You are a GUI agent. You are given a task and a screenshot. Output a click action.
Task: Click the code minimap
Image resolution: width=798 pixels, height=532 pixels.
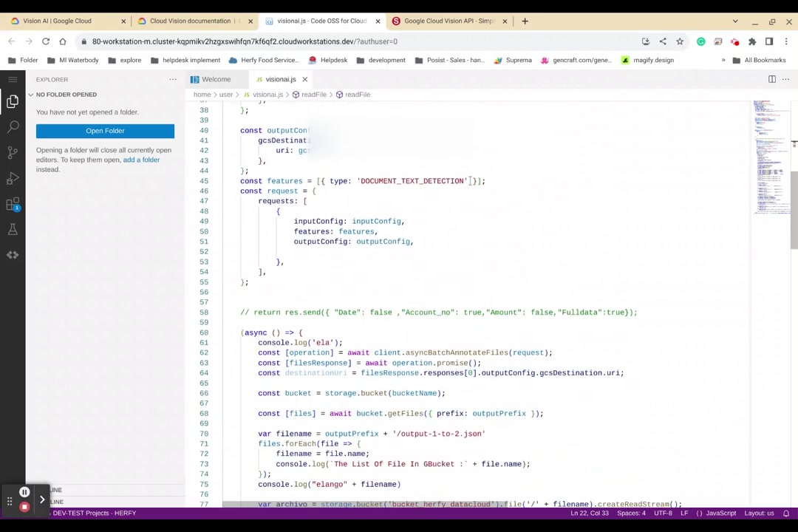pyautogui.click(x=771, y=157)
